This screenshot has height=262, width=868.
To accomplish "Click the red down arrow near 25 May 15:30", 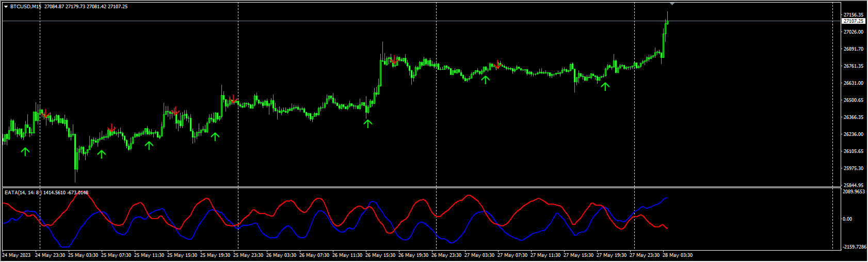I will 175,111.
